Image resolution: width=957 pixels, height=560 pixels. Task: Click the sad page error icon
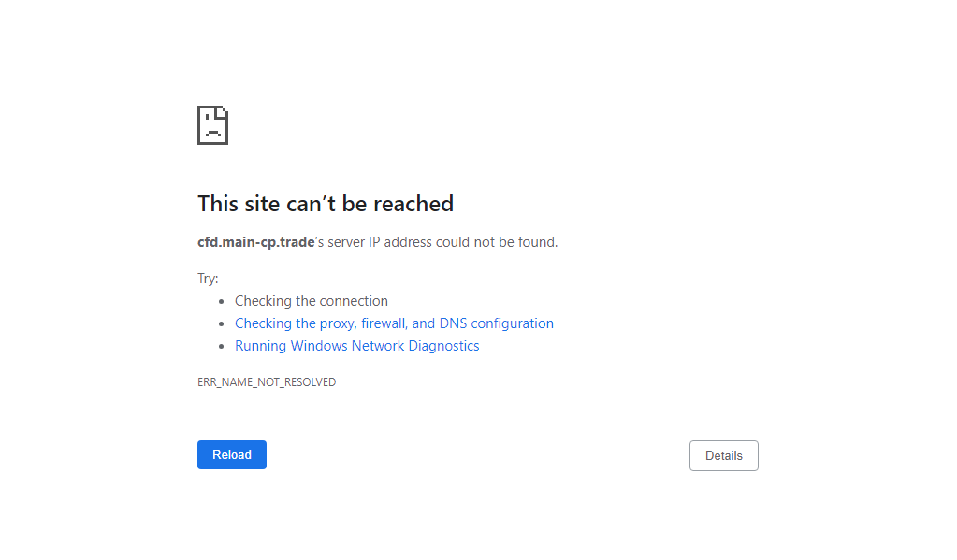coord(212,125)
